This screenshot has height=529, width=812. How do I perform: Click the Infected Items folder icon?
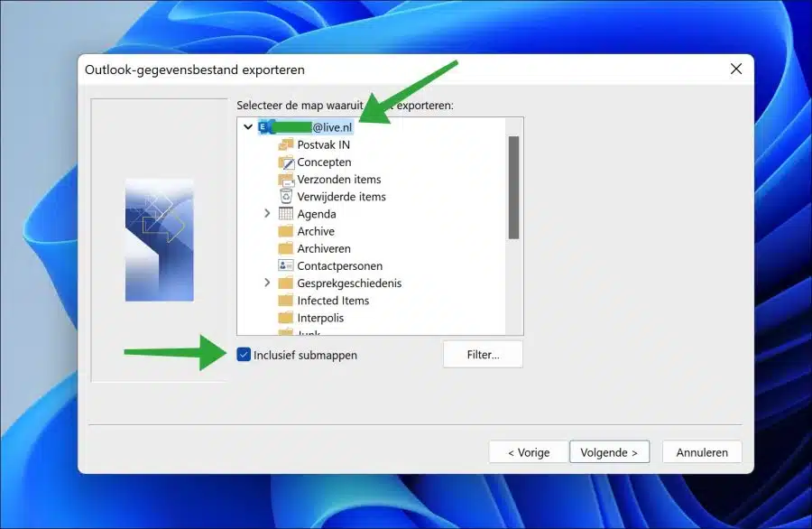(x=286, y=300)
